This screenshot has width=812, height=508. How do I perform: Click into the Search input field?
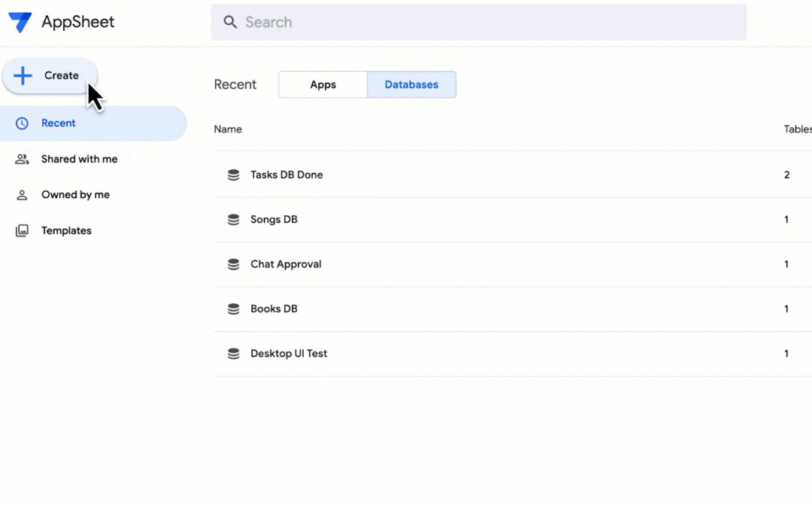(478, 23)
